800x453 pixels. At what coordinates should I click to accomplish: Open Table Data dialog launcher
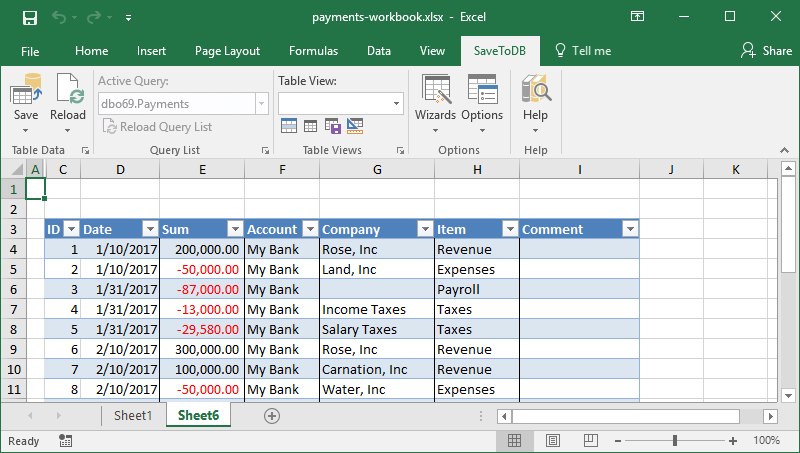click(86, 150)
